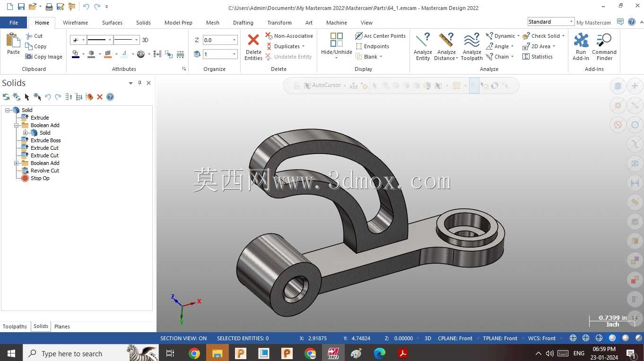Image resolution: width=644 pixels, height=361 pixels.
Task: Toggle SECTION VIEW status
Action: click(183, 338)
